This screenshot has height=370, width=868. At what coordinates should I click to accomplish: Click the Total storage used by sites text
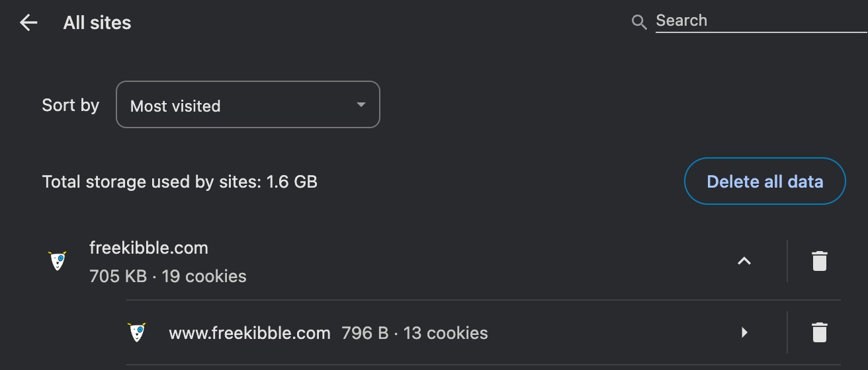coord(180,182)
